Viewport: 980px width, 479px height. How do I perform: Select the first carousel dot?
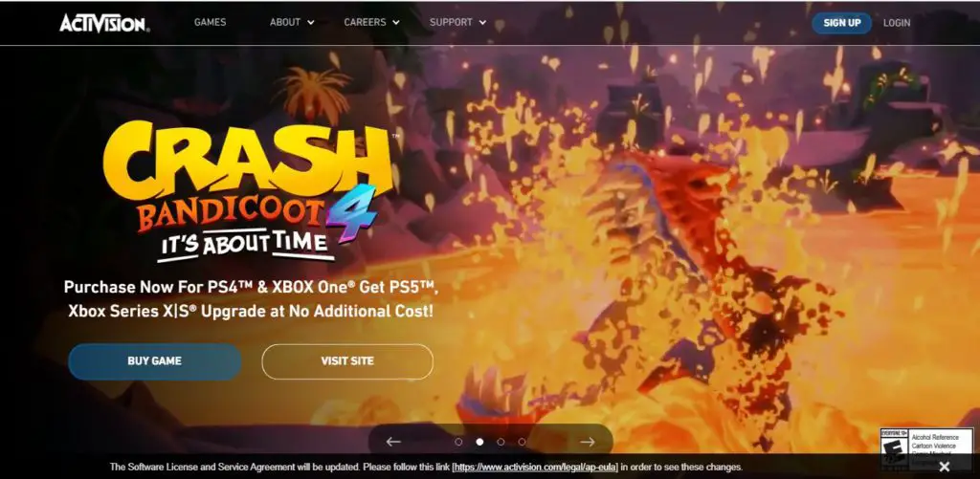(458, 442)
